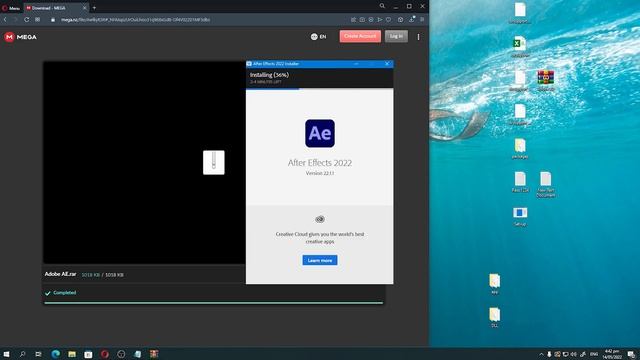
Task: Click the browser back arrow
Action: click(5, 20)
